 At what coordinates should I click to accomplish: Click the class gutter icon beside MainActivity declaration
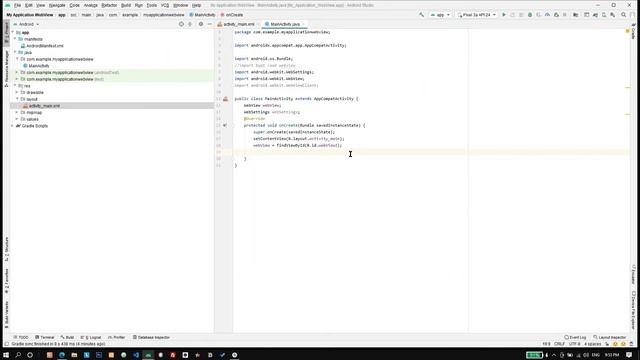click(225, 99)
